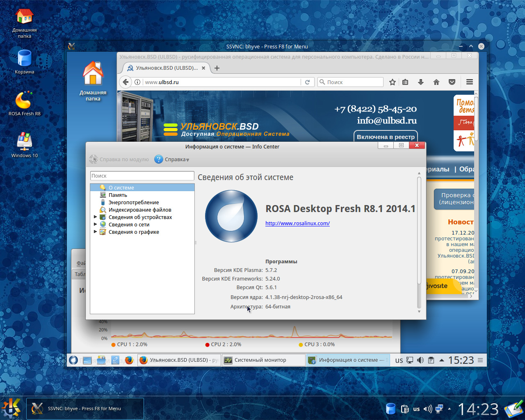Show Firefox bookmarks list

[405, 82]
